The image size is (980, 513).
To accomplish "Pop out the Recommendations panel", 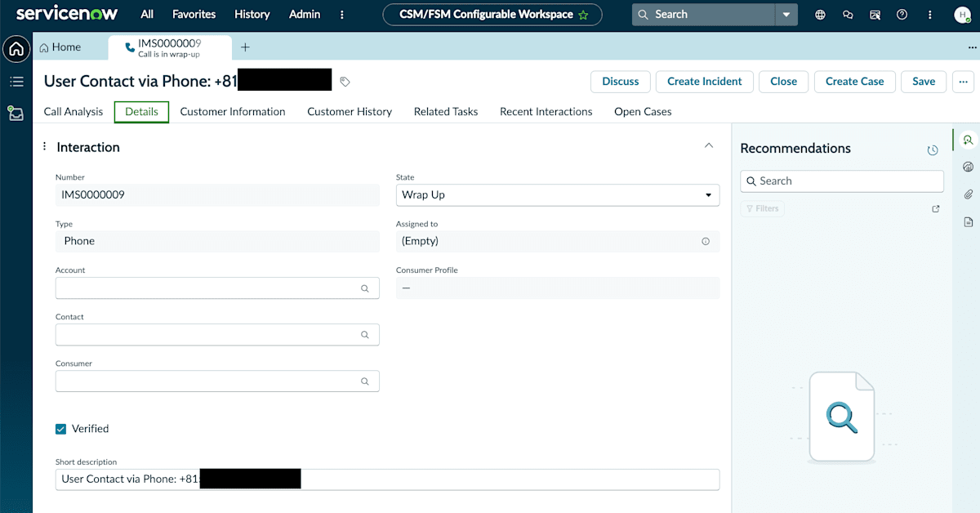I will [x=936, y=209].
